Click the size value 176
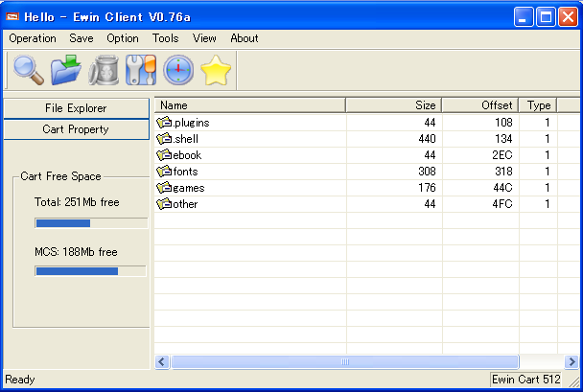Screen dimensions: 583x392 click(427, 188)
